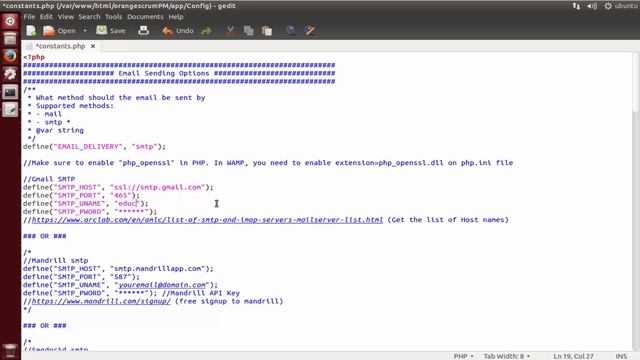
Task: Open the Documents menu
Action: (x=145, y=17)
